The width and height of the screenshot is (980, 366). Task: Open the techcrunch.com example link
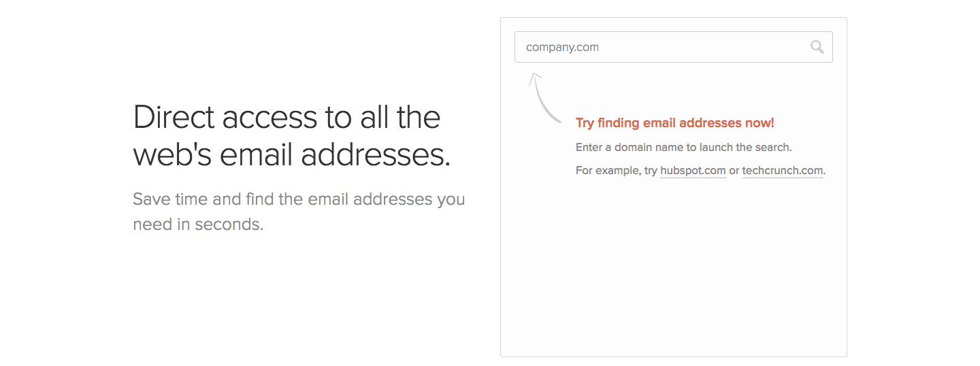(x=783, y=170)
